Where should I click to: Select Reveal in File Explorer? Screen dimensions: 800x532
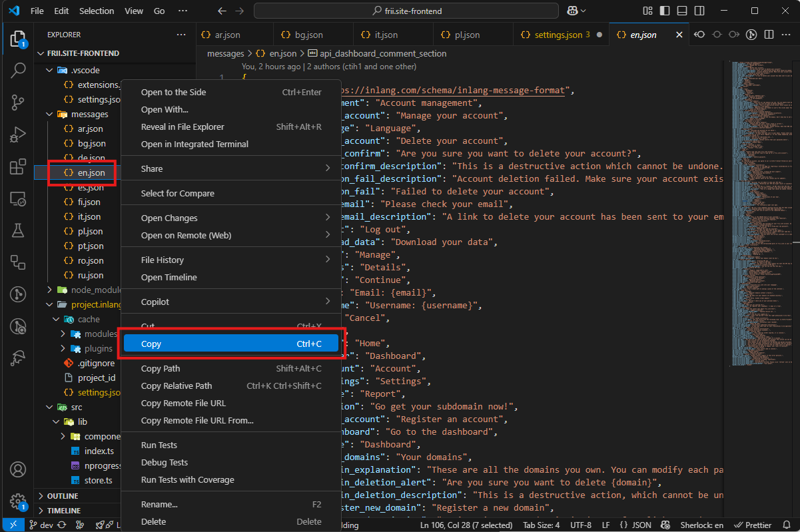tap(231, 127)
